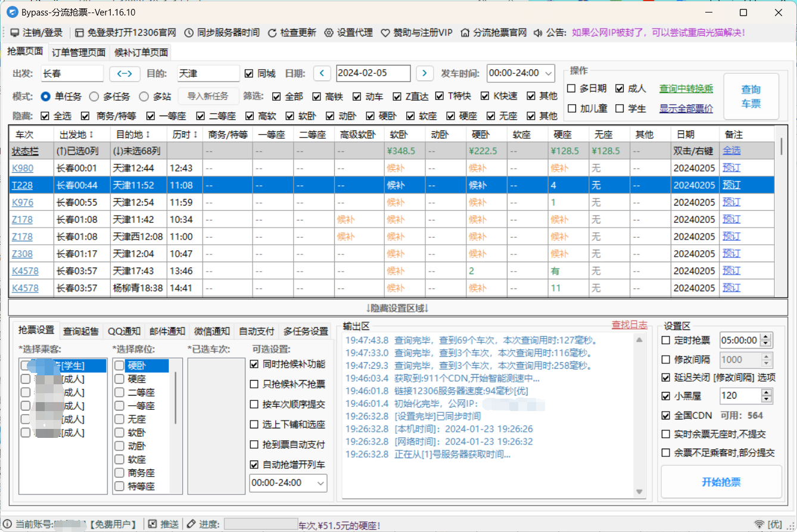
Task: Click the progress bar in status bar
Action: coord(261,524)
